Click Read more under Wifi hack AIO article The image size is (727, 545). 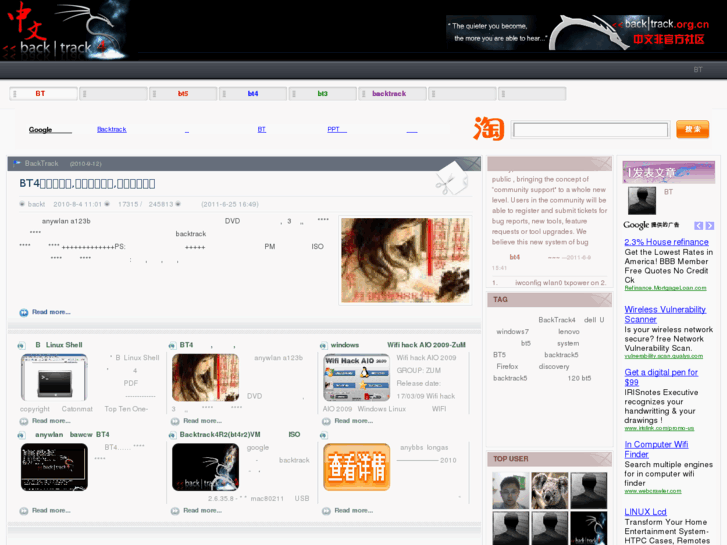click(354, 421)
